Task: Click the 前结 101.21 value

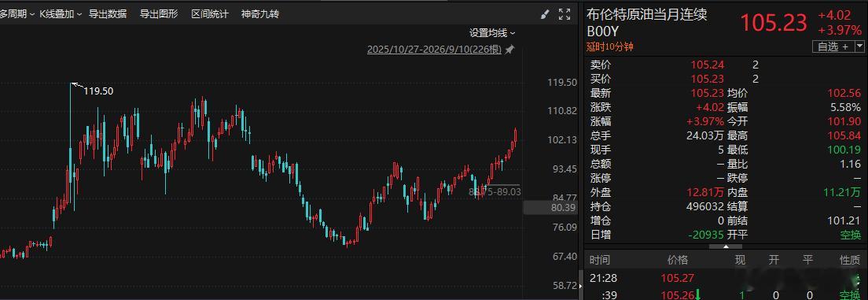Action: coord(844,221)
